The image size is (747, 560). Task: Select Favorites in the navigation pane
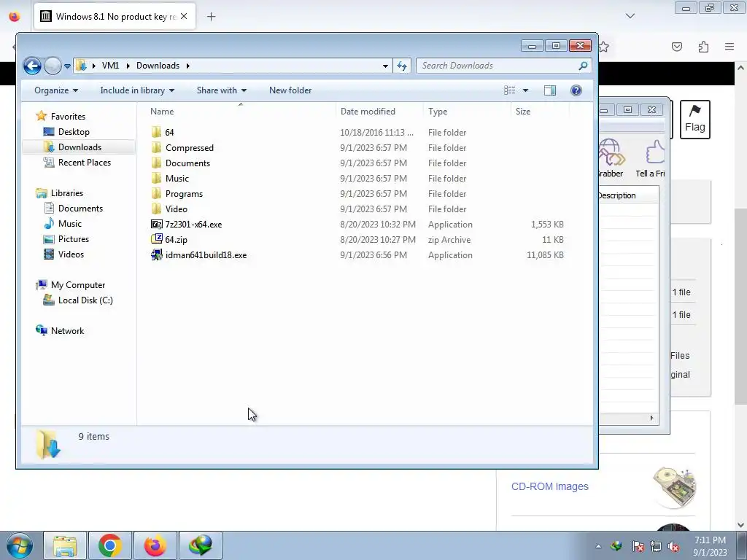68,117
